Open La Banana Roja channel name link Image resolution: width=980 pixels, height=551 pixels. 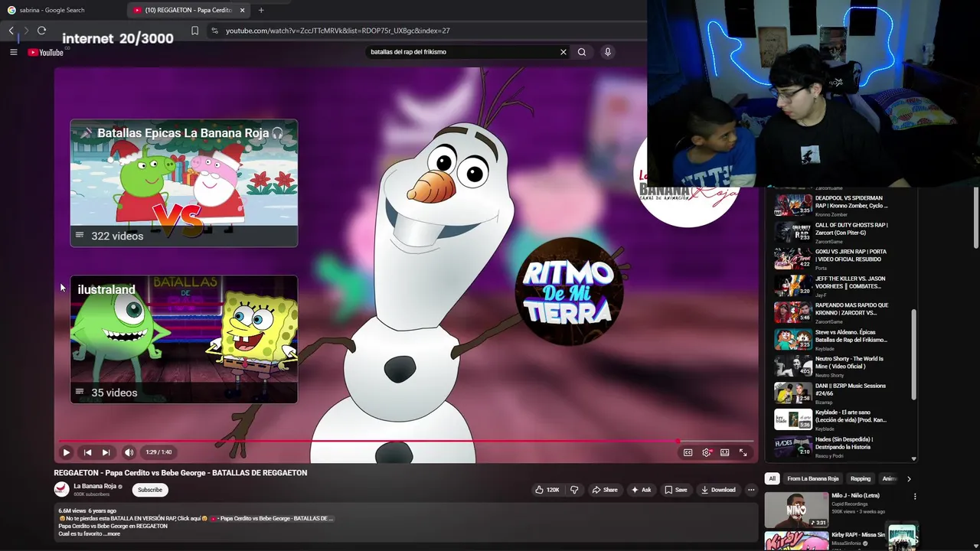[x=95, y=486]
